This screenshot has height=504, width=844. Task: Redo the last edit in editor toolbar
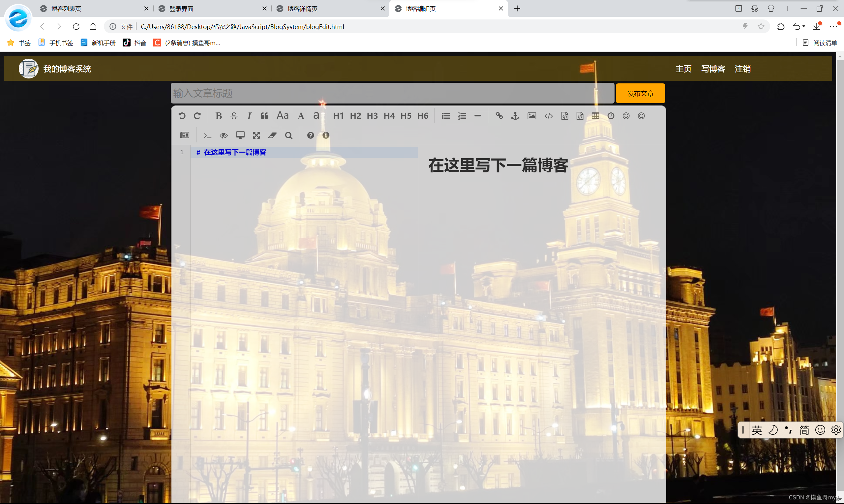197,116
